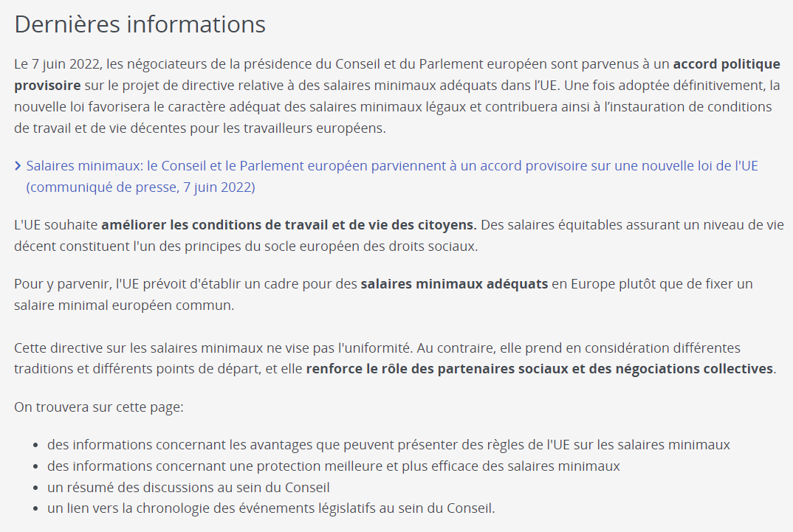Click the bold phrase 'salaires minimaux adéquats'
Viewport: 793px width, 532px height.
pyautogui.click(x=454, y=284)
